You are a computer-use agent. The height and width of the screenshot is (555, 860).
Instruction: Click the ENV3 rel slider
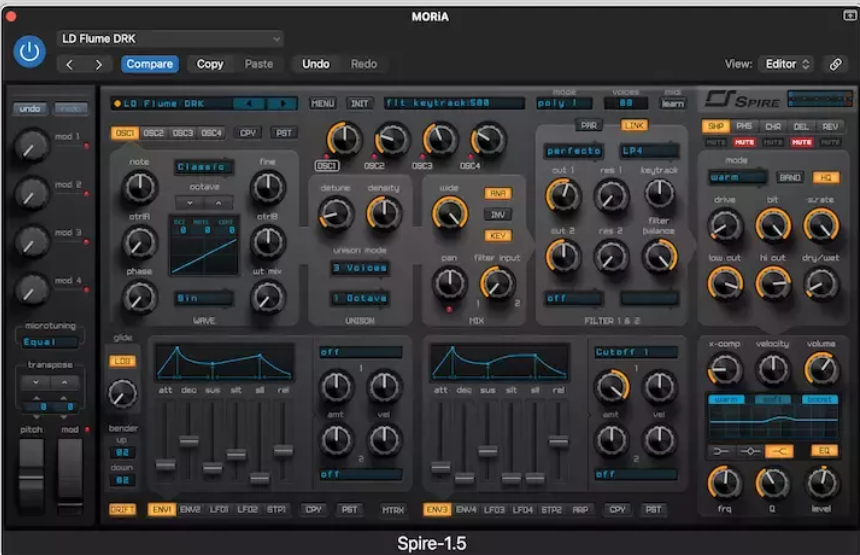[x=558, y=441]
